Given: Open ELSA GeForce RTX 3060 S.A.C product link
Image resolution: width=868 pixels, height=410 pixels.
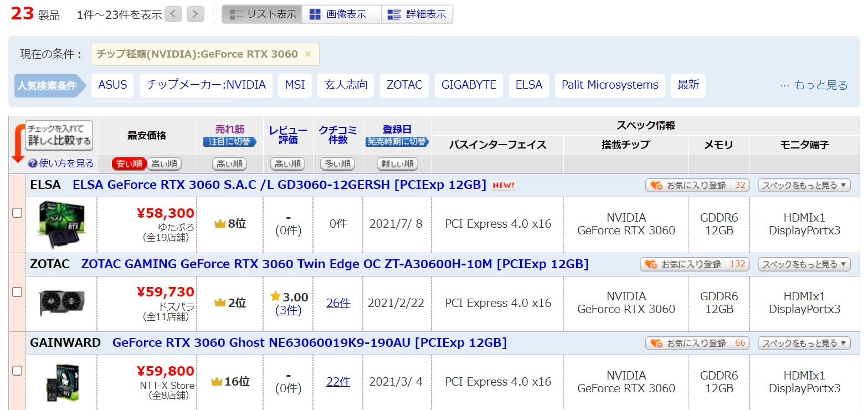Looking at the screenshot, I should pyautogui.click(x=279, y=185).
